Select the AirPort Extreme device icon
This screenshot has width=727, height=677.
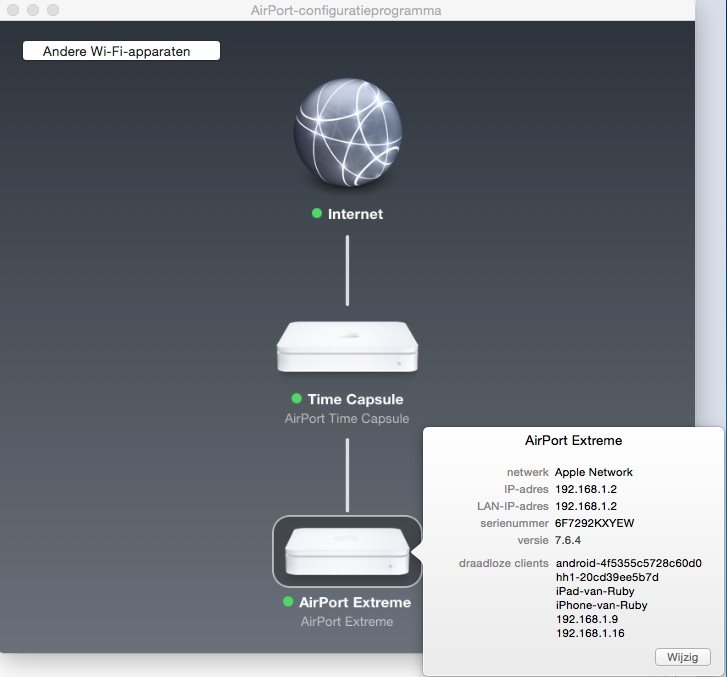tap(347, 551)
